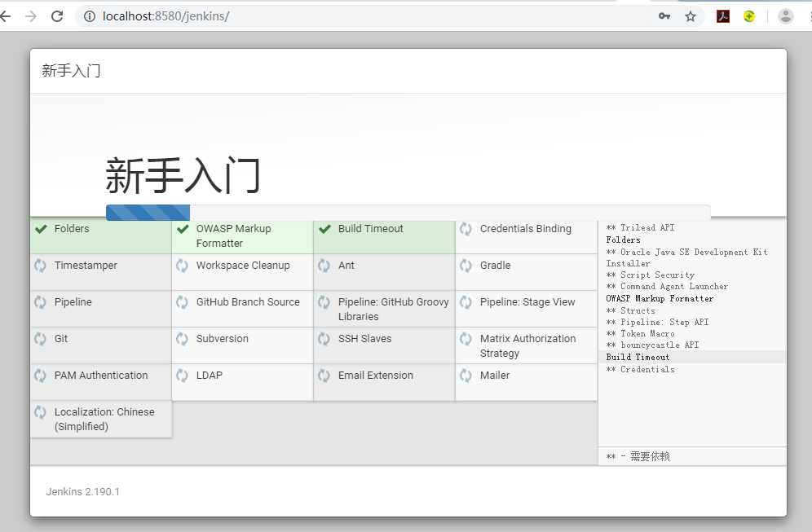
Task: Select the Workspace Cleanup label
Action: click(243, 266)
